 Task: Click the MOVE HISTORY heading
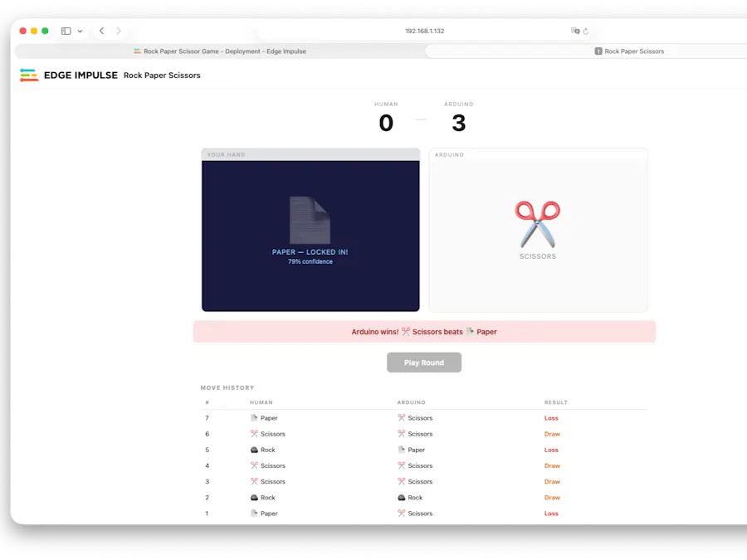(227, 387)
